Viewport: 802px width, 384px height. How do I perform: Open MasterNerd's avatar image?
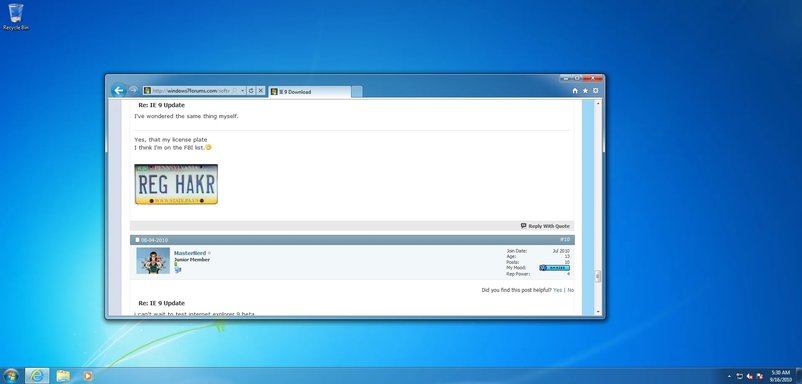click(x=153, y=261)
